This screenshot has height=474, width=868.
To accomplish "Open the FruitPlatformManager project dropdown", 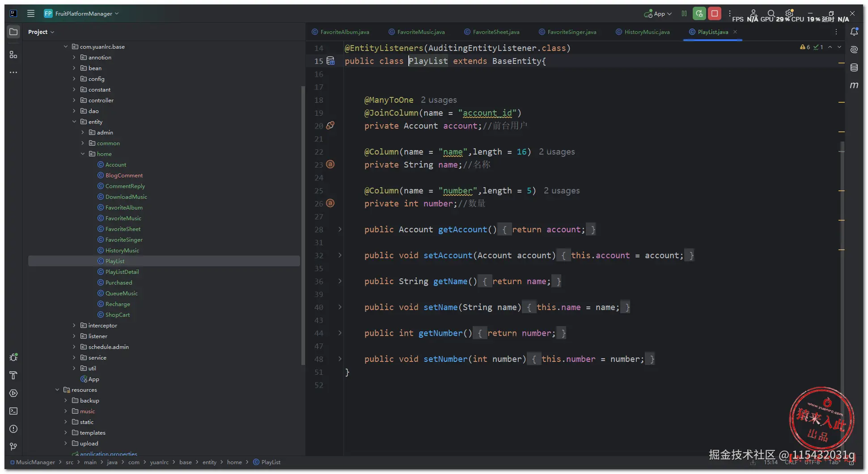I will (x=81, y=13).
